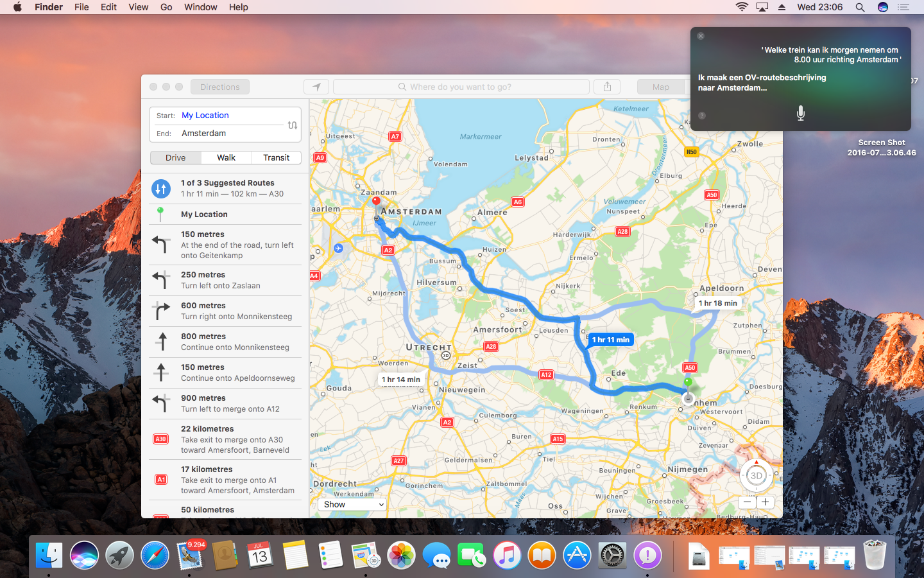This screenshot has height=578, width=924.
Task: Select the 'My Location' directions row
Action: point(225,215)
